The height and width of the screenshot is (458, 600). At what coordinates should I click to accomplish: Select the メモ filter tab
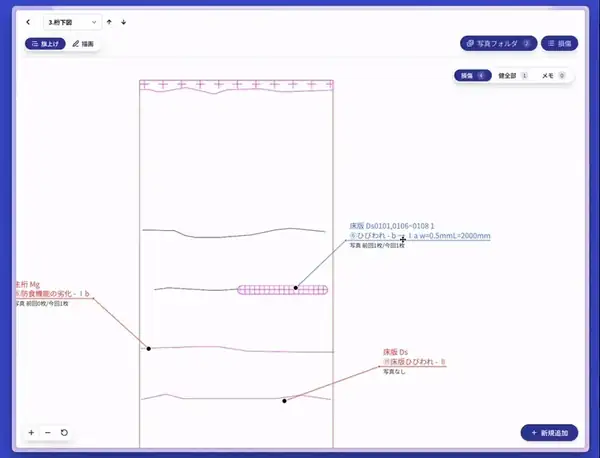coord(553,75)
